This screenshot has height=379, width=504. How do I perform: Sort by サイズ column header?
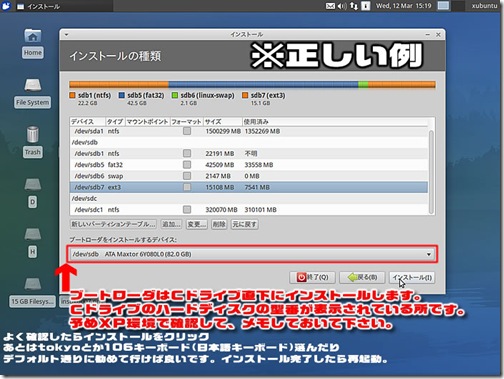222,122
